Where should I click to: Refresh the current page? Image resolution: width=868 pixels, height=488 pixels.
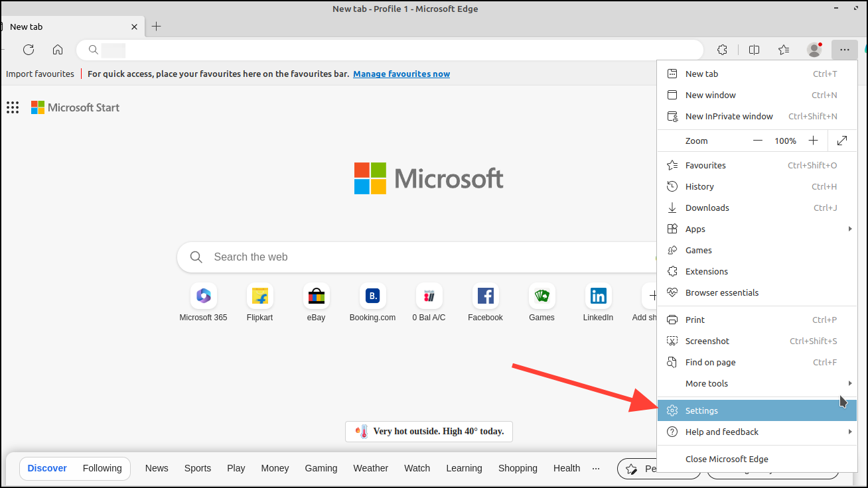[x=28, y=50]
